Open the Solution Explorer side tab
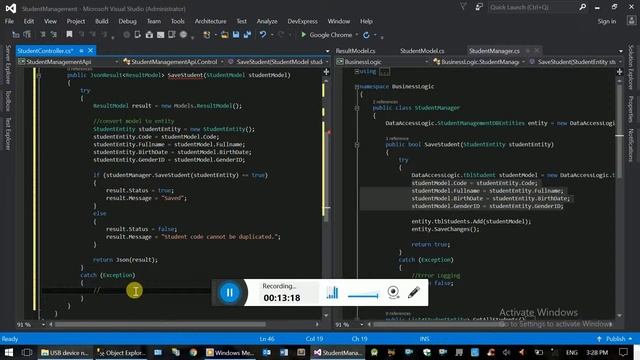The height and width of the screenshot is (360, 640). coord(631,67)
